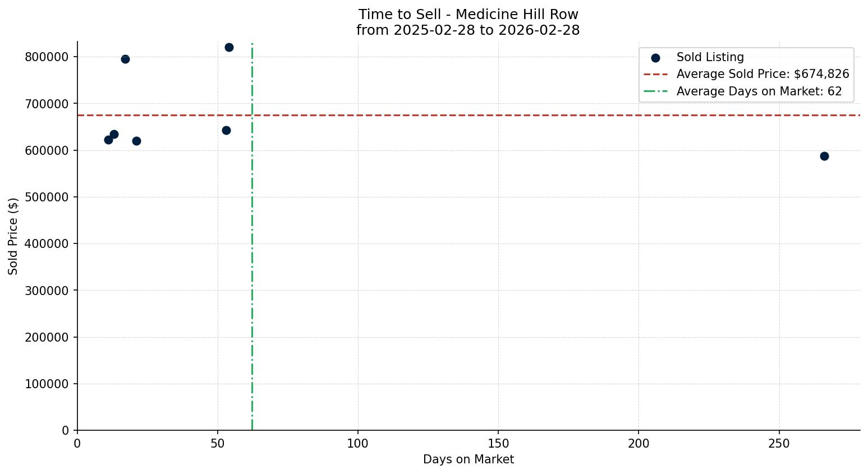
Task: Select the 'Average Sold Price: $674,826' legend label
Action: [x=763, y=74]
